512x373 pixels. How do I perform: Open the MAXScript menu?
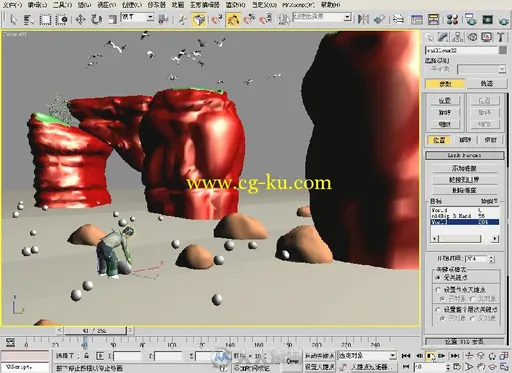(x=298, y=5)
